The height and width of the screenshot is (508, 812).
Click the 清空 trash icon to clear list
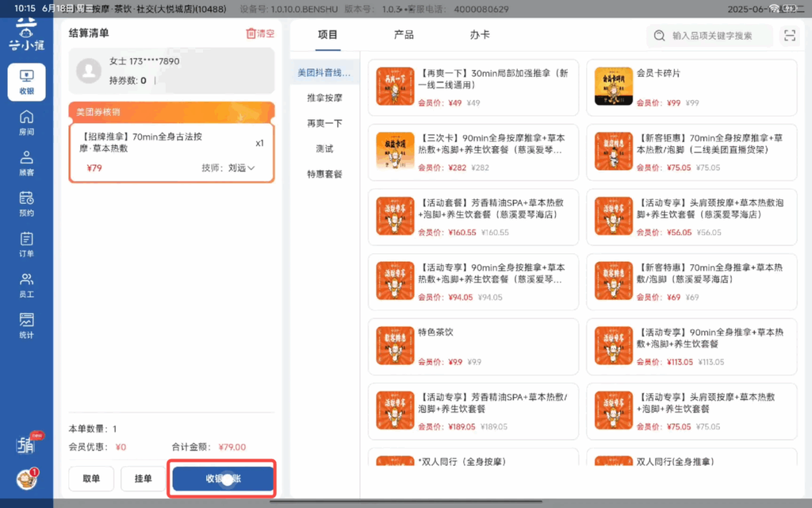(260, 33)
